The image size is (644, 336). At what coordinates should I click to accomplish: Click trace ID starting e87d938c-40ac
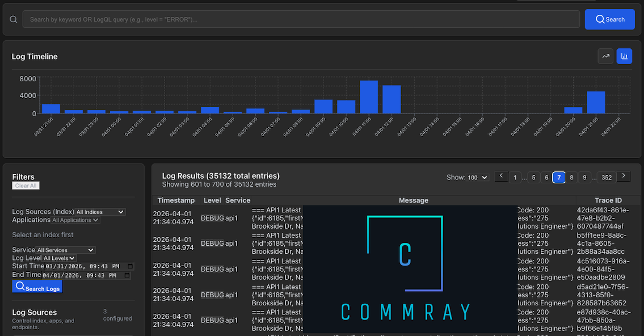tap(603, 320)
